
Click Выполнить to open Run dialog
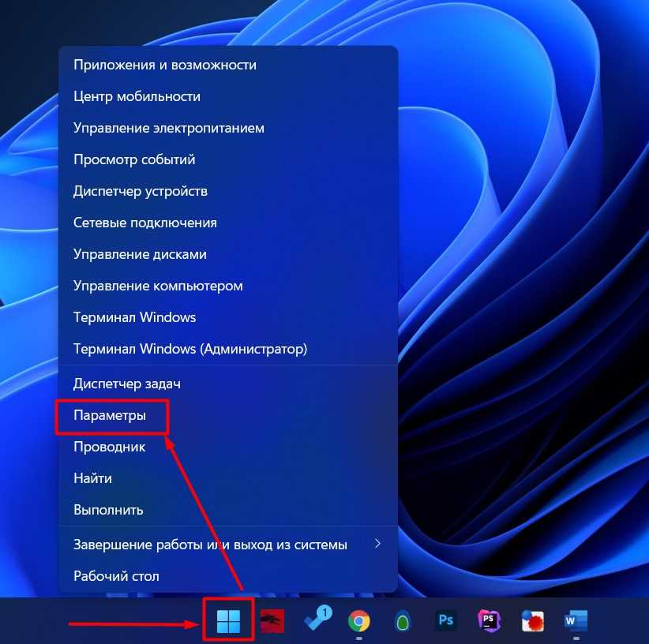click(108, 510)
